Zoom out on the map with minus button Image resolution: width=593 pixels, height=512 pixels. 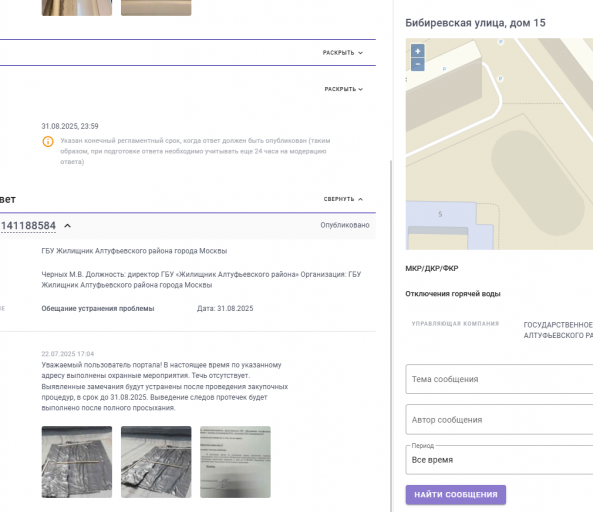[x=418, y=64]
